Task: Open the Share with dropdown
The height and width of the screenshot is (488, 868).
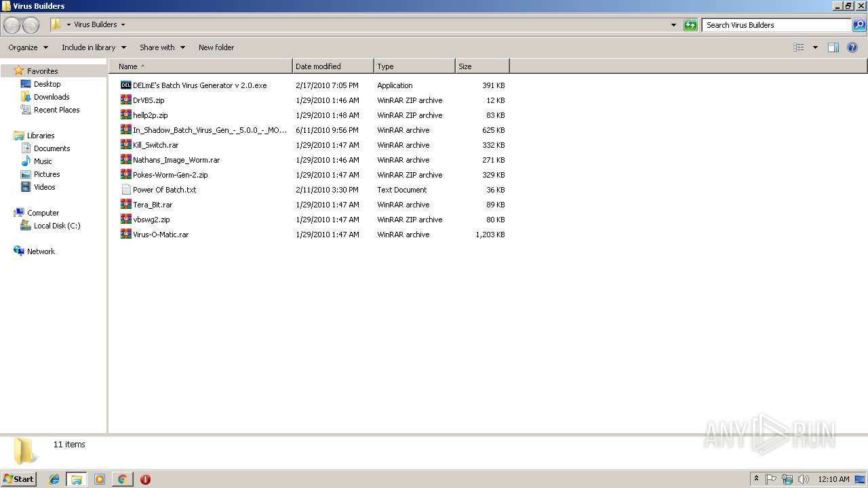Action: (x=162, y=47)
